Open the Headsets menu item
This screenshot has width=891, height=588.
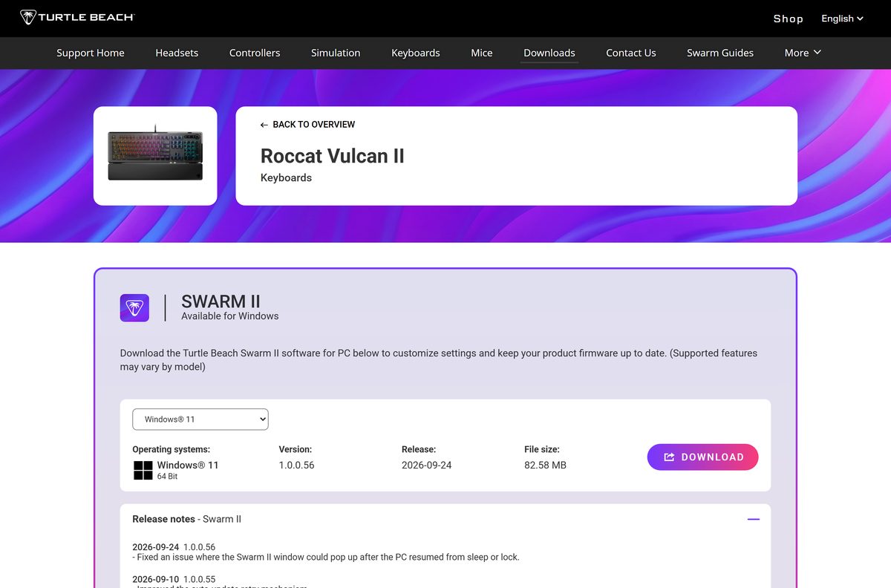pos(177,53)
